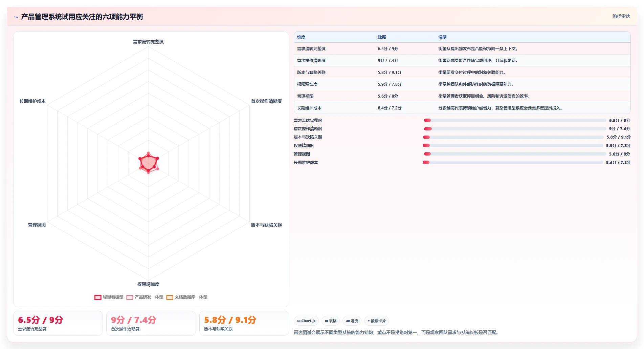Select the 权限精细度 table row name
644x349 pixels.
coord(307,84)
